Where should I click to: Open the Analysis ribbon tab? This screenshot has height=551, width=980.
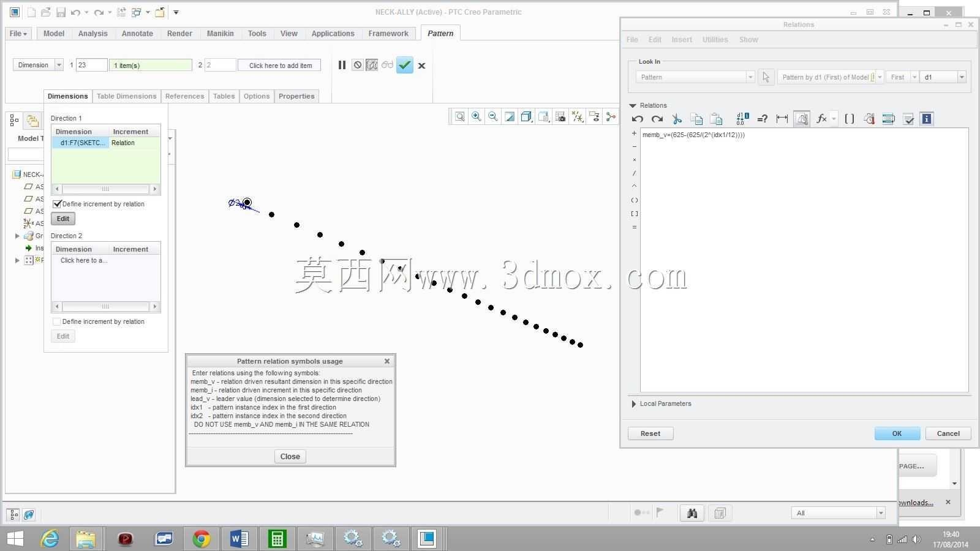click(93, 34)
